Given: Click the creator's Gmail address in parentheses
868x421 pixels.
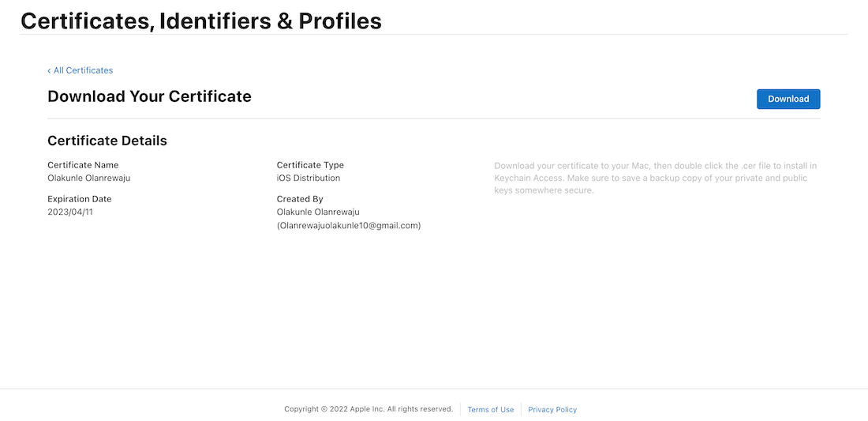Looking at the screenshot, I should pyautogui.click(x=349, y=225).
